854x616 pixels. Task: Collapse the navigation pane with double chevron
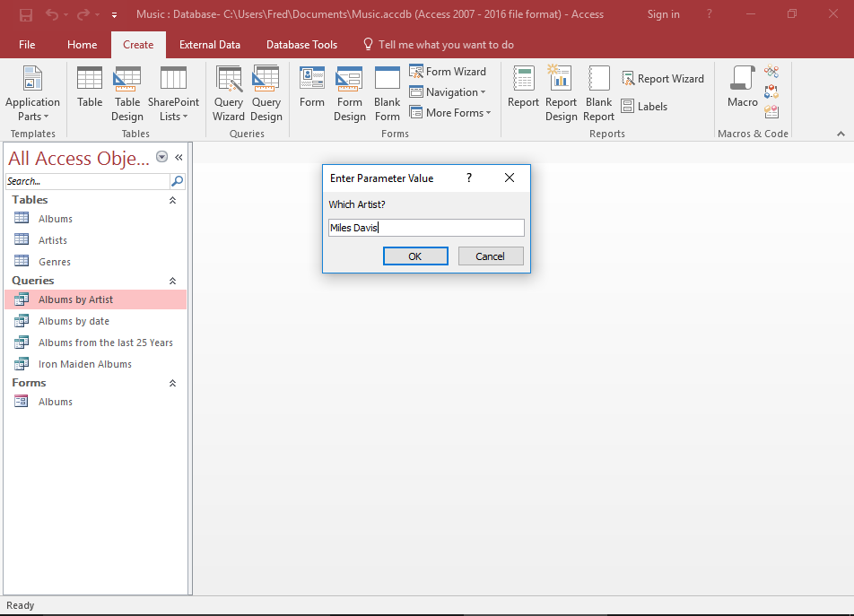(179, 157)
